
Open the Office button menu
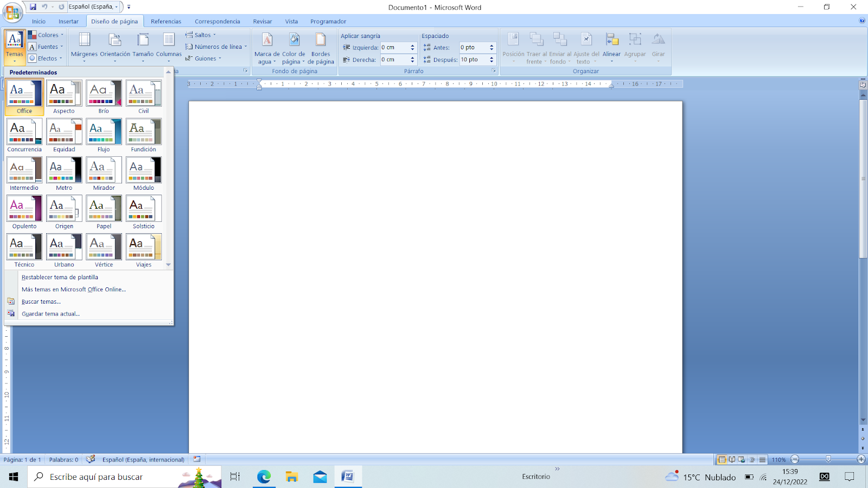coord(12,12)
